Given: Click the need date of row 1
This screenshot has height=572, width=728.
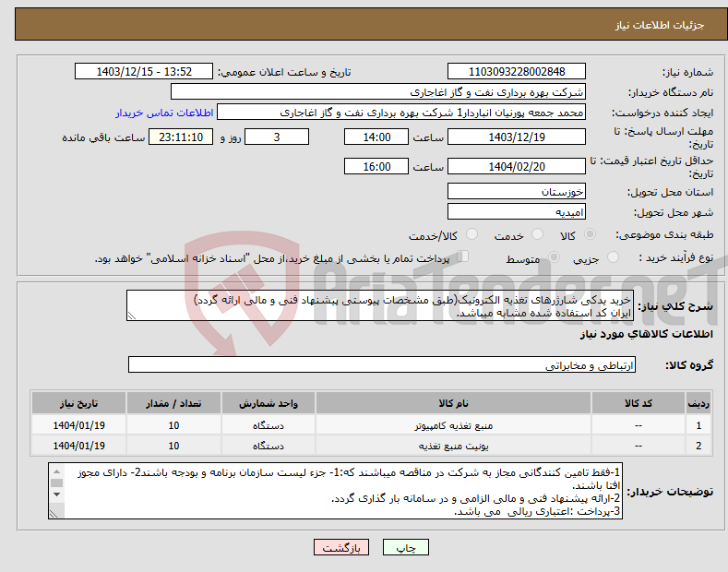Looking at the screenshot, I should (79, 425).
